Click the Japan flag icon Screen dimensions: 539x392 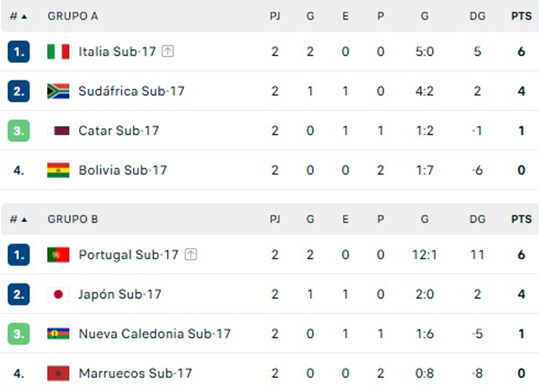(x=58, y=294)
